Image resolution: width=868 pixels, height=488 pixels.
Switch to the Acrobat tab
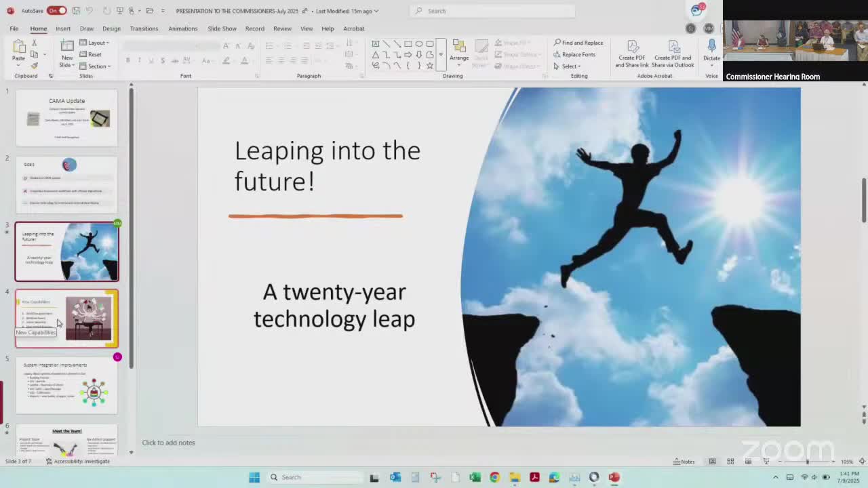pos(353,28)
